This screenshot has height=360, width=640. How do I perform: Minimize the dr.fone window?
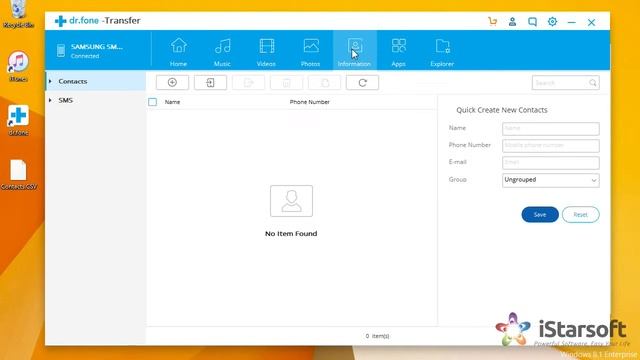[x=572, y=22]
